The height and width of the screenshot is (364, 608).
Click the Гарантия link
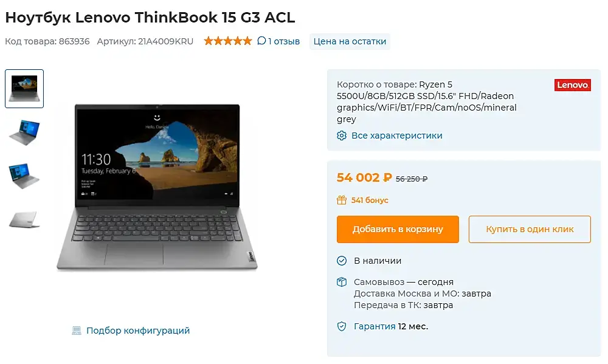click(375, 326)
